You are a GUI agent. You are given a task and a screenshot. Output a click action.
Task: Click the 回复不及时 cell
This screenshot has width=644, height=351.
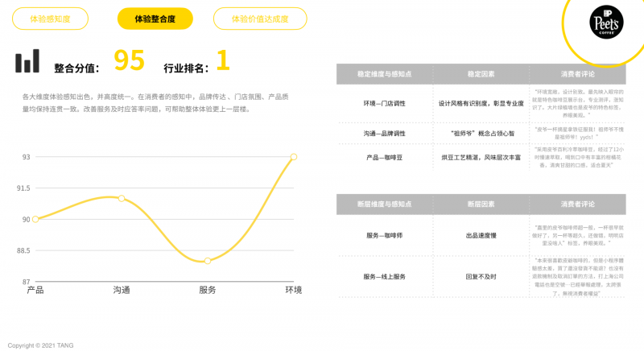tap(481, 277)
